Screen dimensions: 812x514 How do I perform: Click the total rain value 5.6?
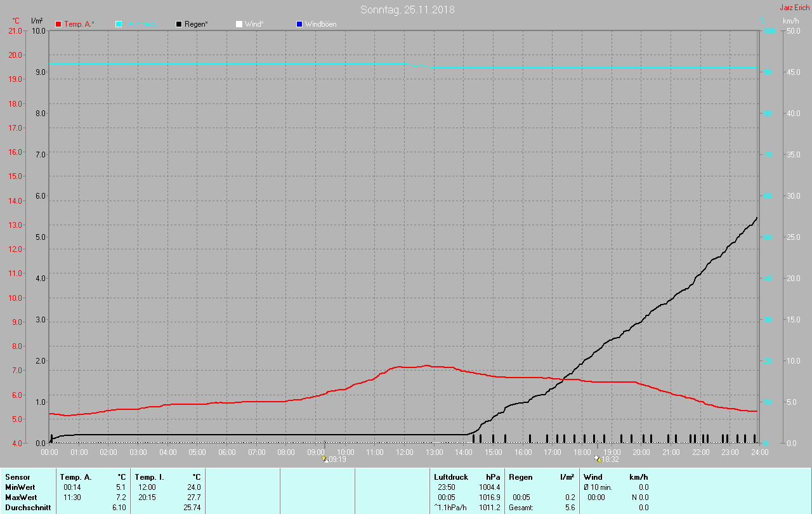tap(570, 508)
